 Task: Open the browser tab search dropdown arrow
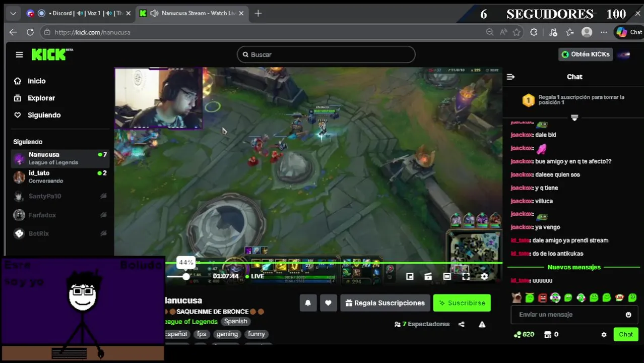pos(13,13)
